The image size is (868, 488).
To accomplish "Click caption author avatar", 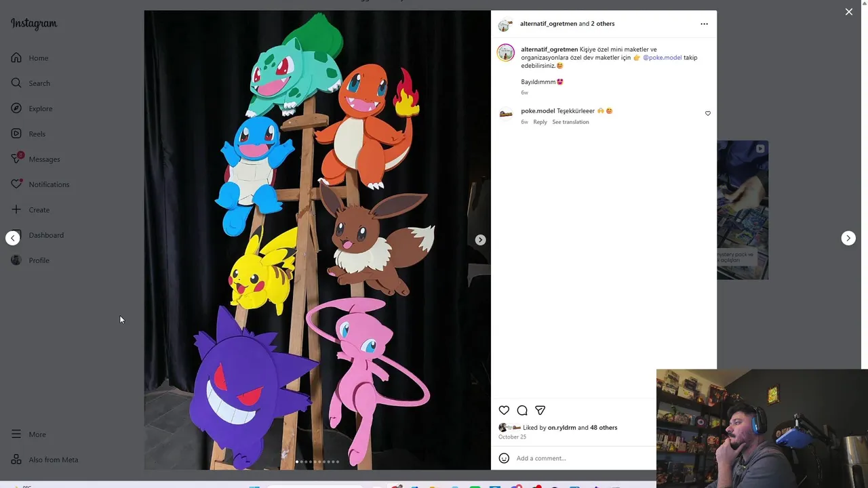I will point(506,53).
